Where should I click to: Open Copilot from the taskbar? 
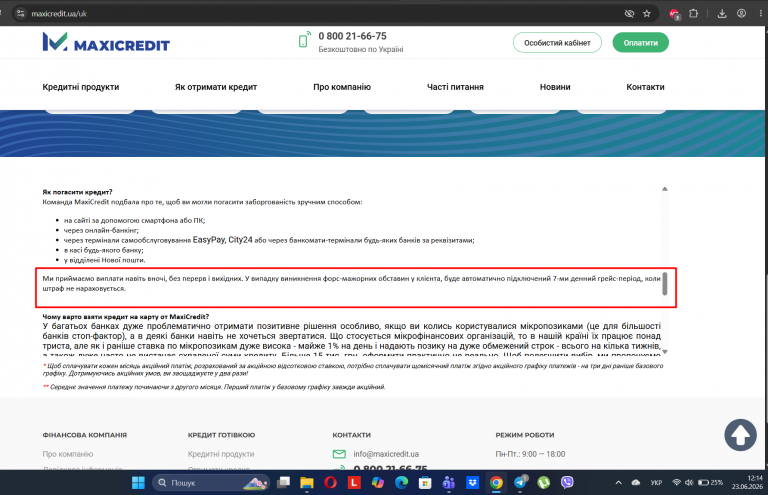pos(378,483)
